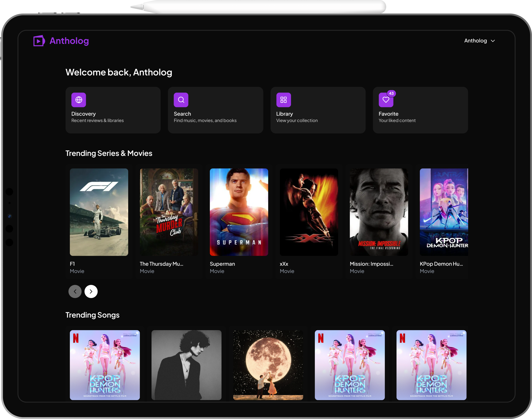Image resolution: width=532 pixels, height=419 pixels.
Task: Click 'Recent reviews & libraries' description
Action: [x=98, y=120]
